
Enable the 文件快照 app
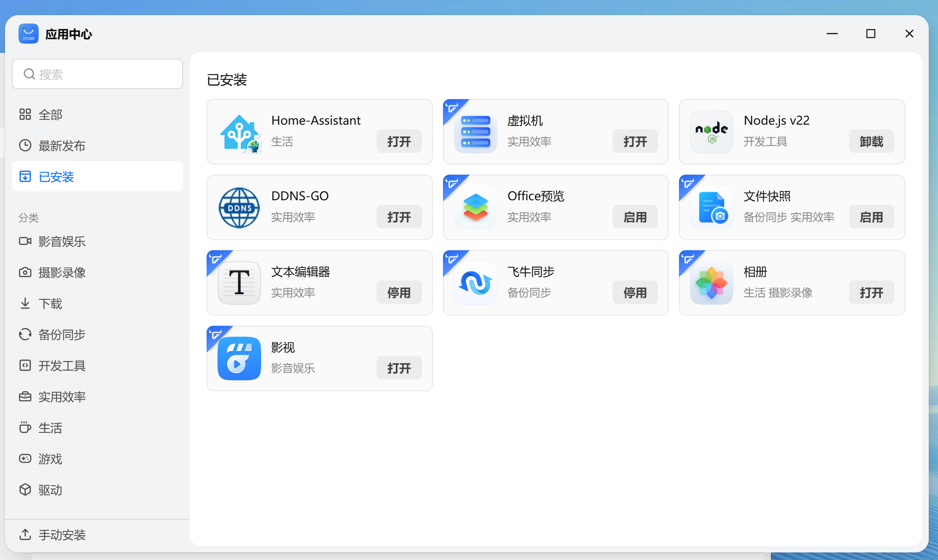tap(871, 217)
